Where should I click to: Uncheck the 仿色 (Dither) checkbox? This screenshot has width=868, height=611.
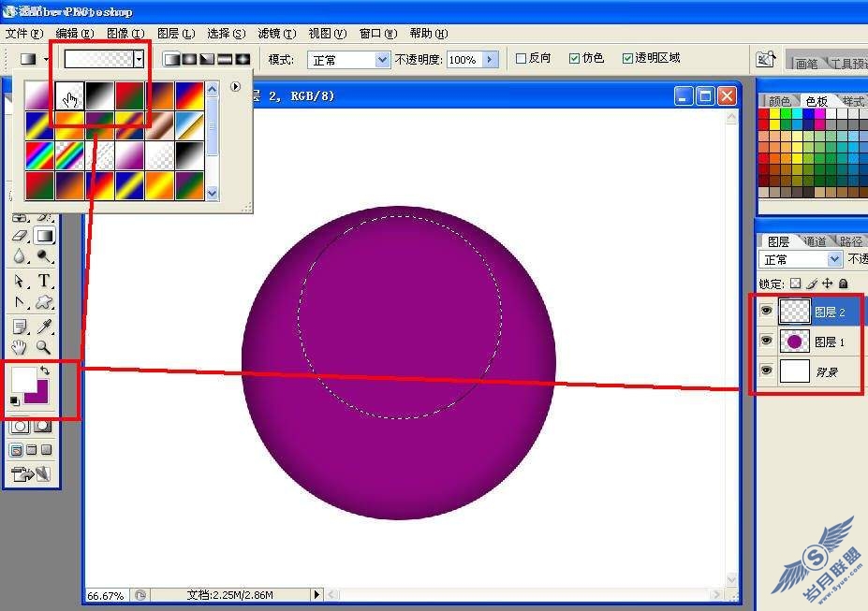[x=574, y=58]
